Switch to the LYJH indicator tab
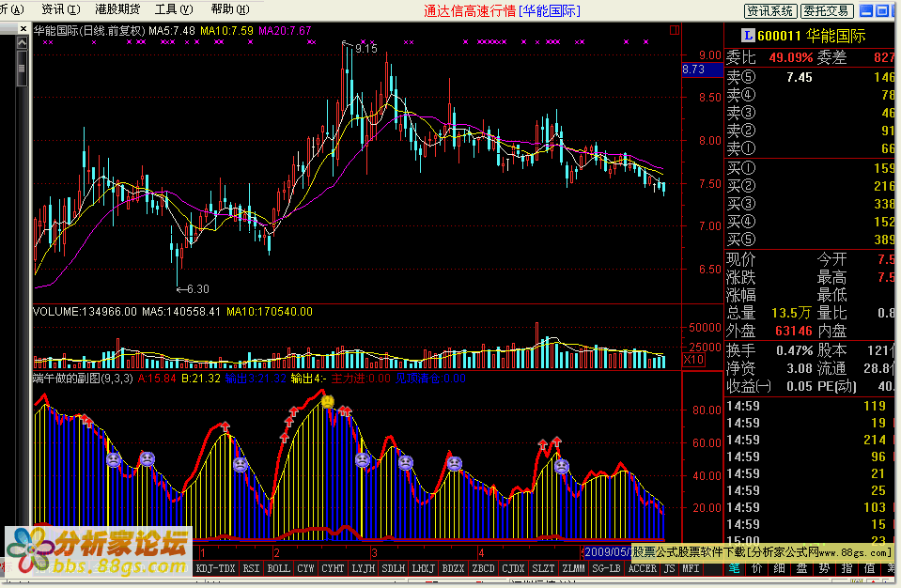 [364, 568]
